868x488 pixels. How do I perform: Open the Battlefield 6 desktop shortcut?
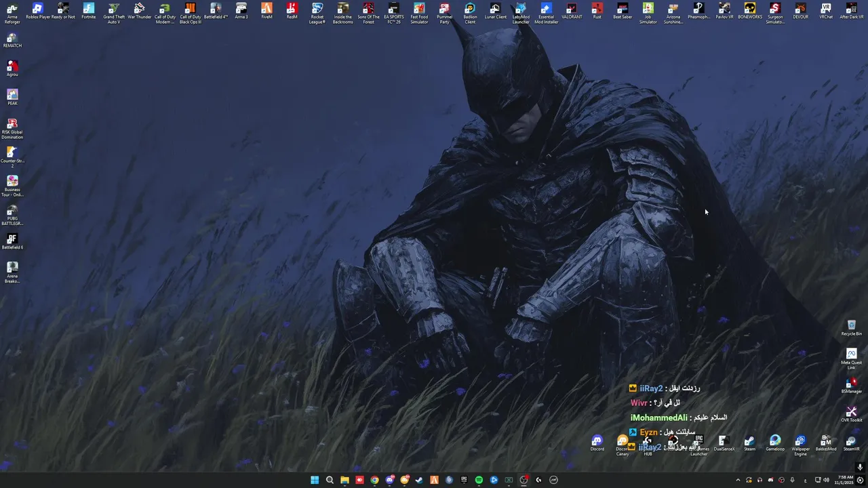point(12,241)
